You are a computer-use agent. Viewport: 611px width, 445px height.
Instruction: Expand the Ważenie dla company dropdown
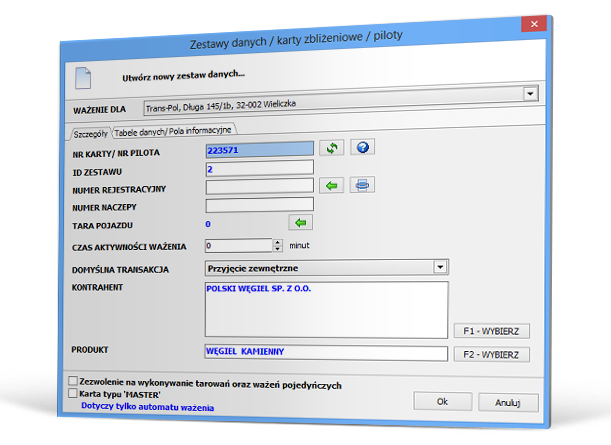tap(531, 93)
